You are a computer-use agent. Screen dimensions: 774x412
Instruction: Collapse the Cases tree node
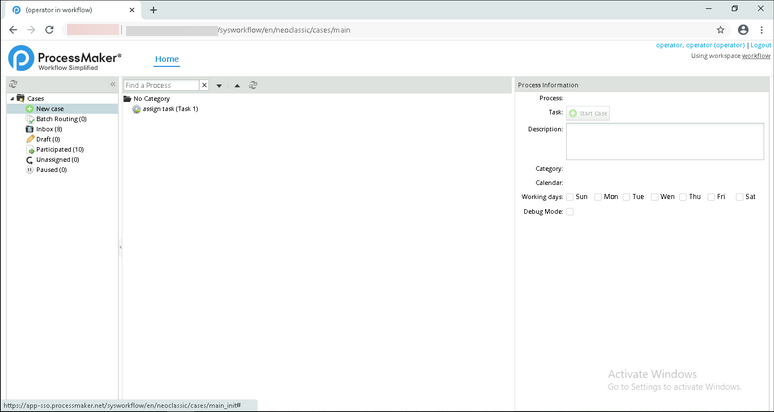[11, 99]
